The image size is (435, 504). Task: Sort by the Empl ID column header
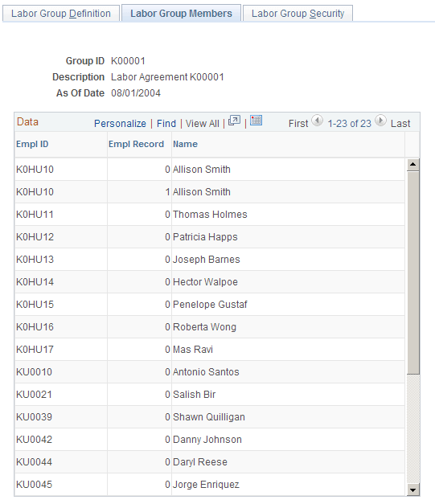pyautogui.click(x=32, y=144)
